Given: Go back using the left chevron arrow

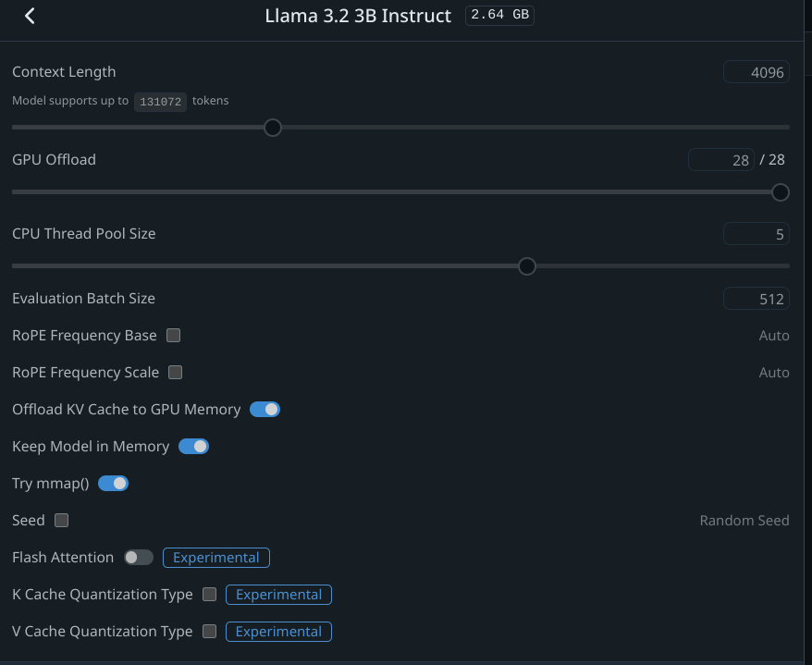Looking at the screenshot, I should point(30,16).
